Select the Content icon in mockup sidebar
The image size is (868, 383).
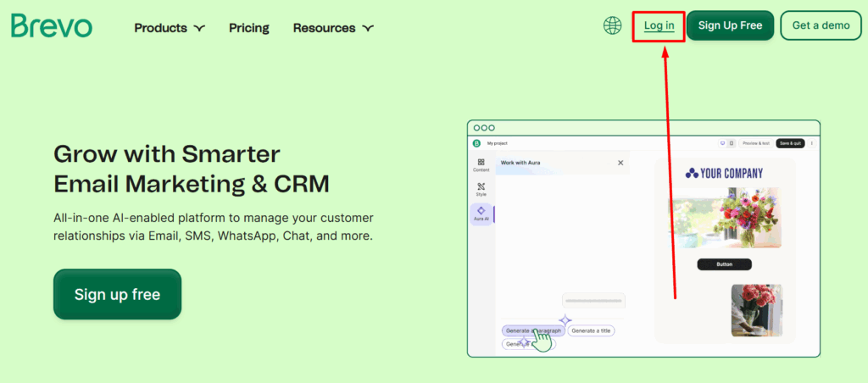click(x=481, y=165)
